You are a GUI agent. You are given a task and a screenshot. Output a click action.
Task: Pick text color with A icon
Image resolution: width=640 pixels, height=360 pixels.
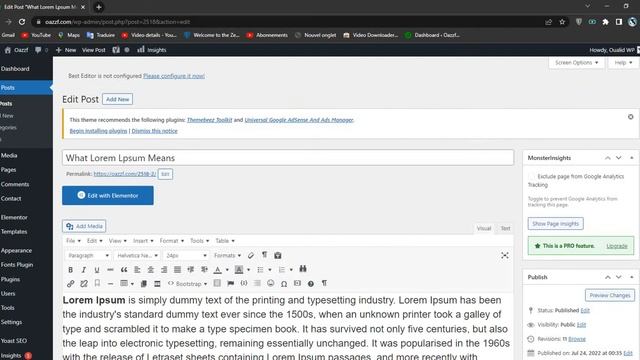pyautogui.click(x=218, y=270)
